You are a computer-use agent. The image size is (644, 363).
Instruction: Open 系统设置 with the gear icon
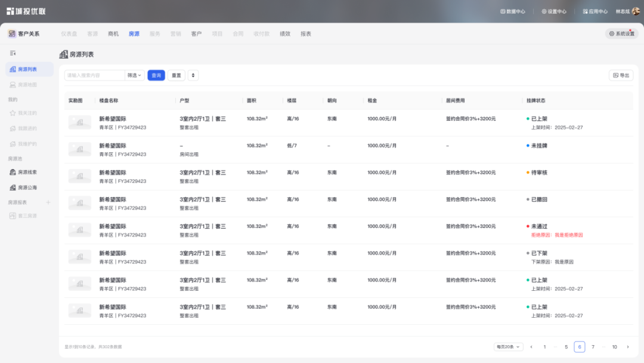(x=621, y=34)
